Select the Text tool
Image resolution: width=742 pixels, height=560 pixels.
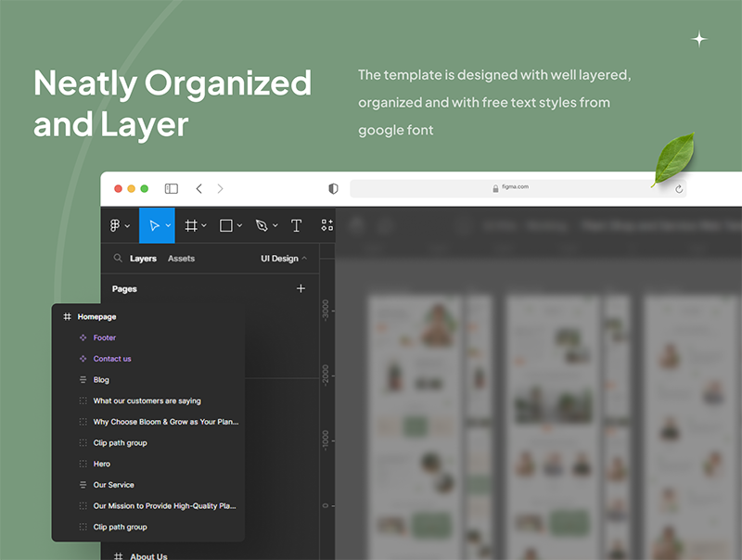297,225
